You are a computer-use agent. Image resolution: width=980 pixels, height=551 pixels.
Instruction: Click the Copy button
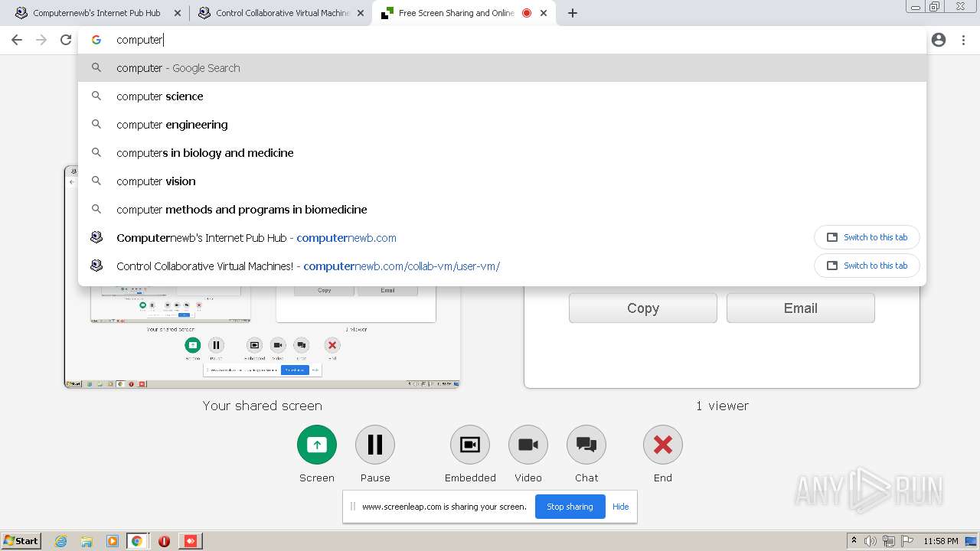(643, 308)
